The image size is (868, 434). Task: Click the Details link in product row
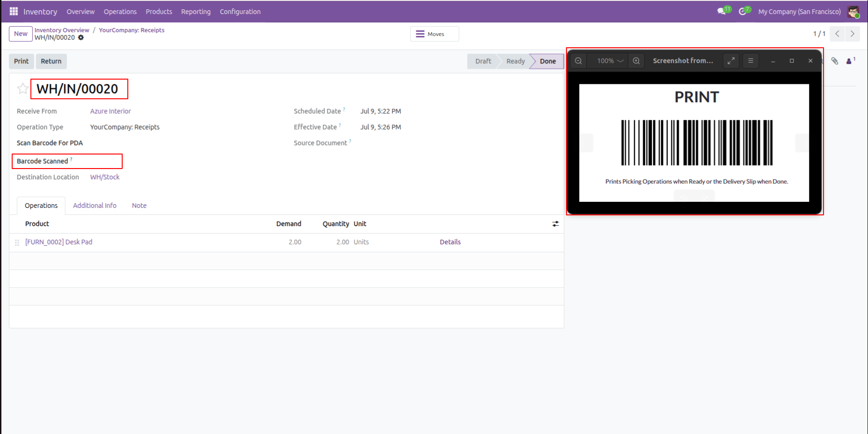coord(450,242)
